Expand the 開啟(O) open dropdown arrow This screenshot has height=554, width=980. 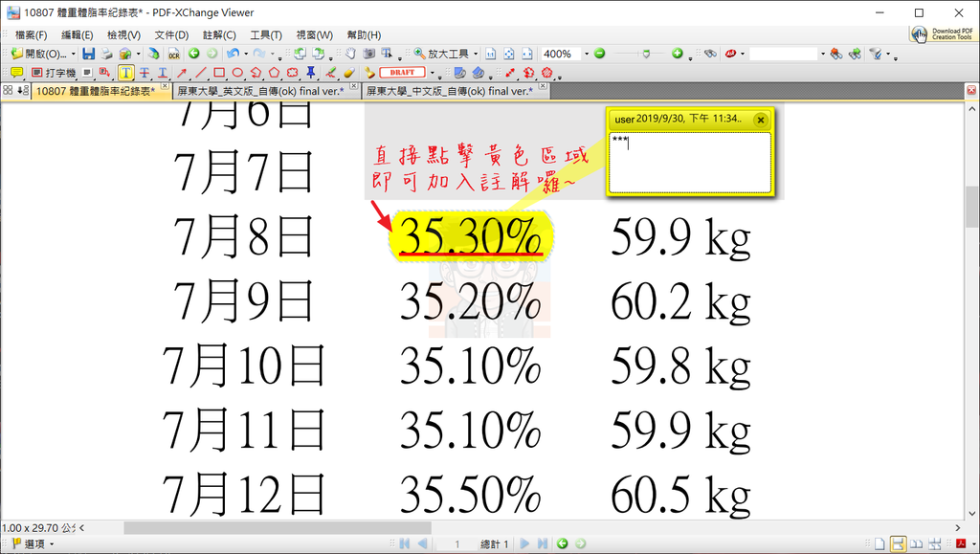pyautogui.click(x=73, y=54)
